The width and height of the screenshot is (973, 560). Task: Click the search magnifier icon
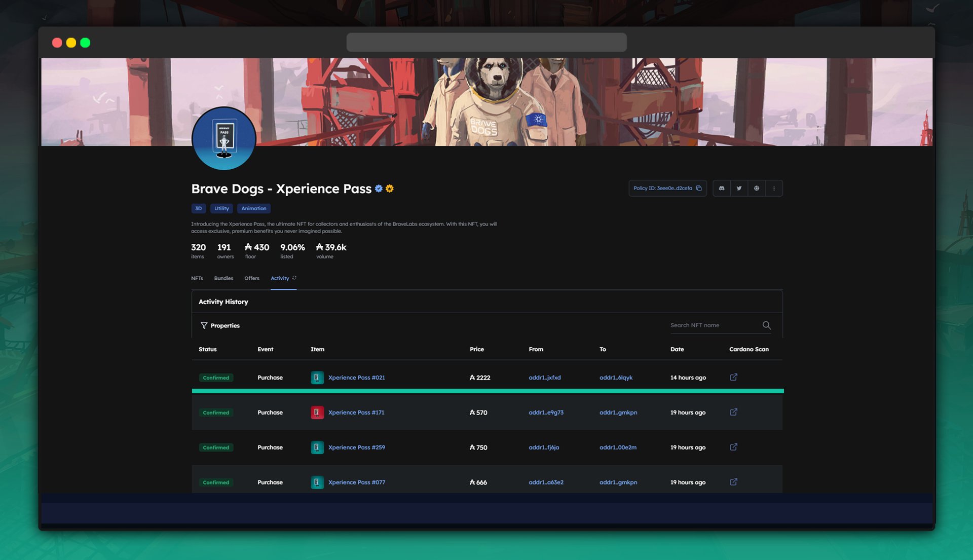point(766,325)
